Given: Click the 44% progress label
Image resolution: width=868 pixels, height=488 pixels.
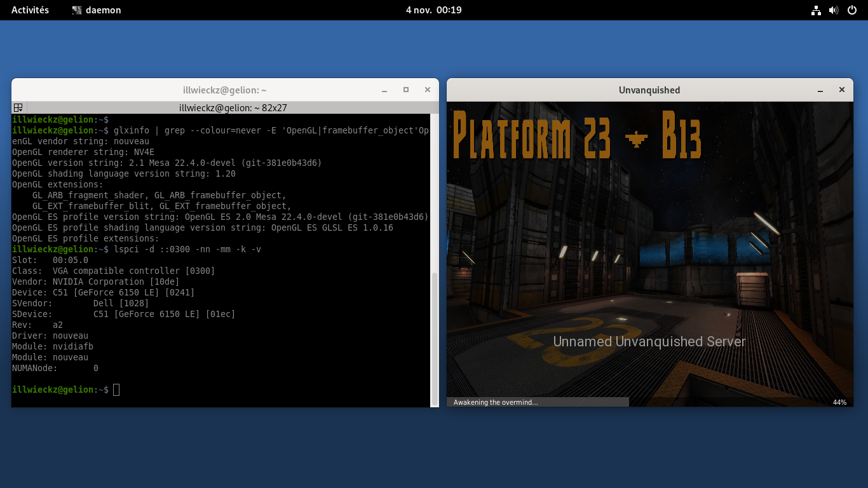Looking at the screenshot, I should pyautogui.click(x=839, y=402).
